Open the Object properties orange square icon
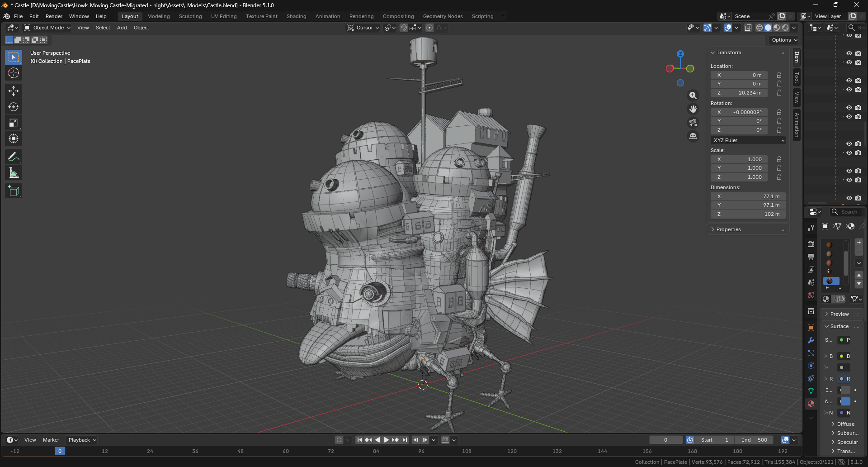 point(811,328)
